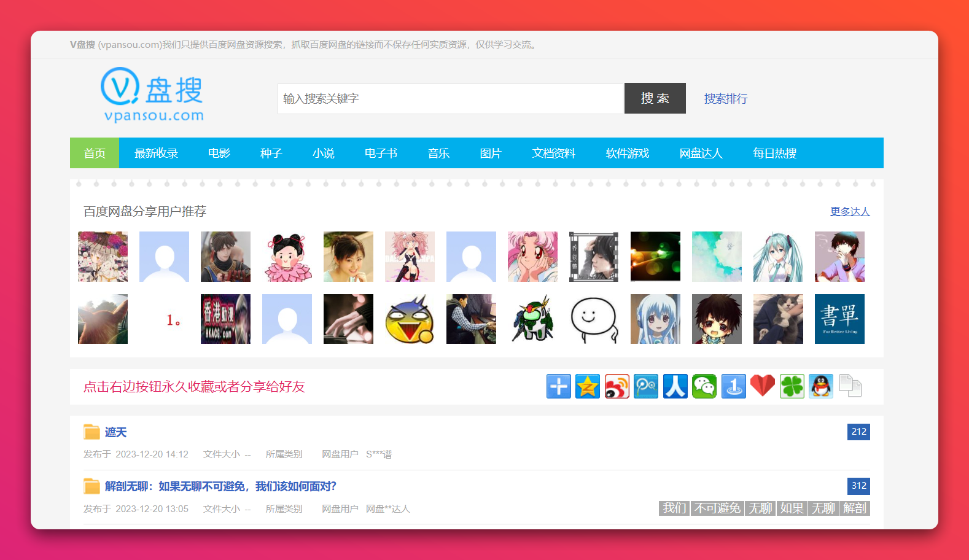Screen dimensions: 969x560
Task: Click the green four-leaf clover share icon
Action: tap(792, 387)
